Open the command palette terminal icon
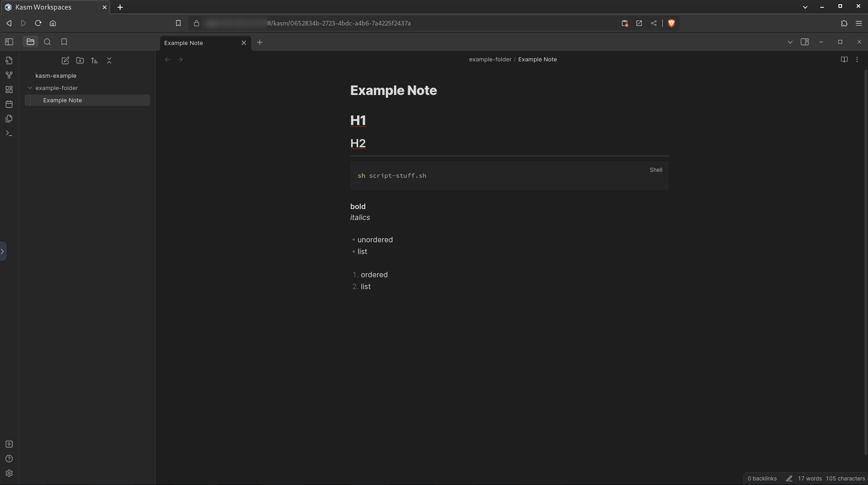This screenshot has height=485, width=868. click(9, 133)
